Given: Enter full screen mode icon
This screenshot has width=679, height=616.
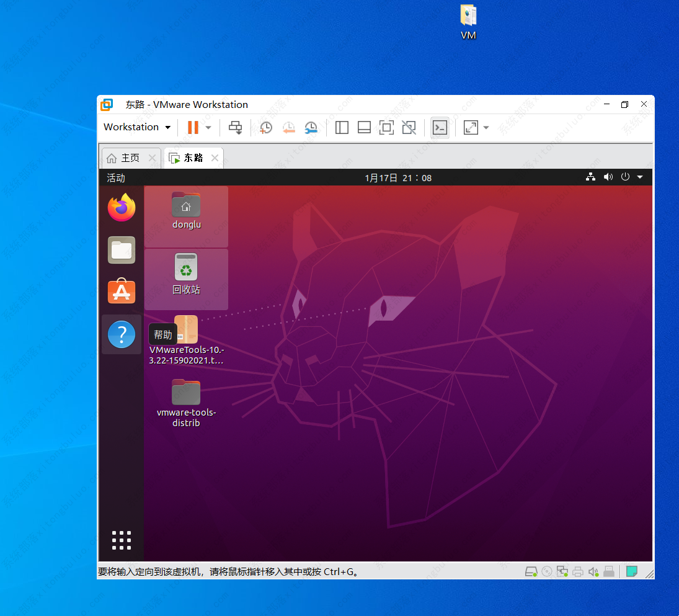Looking at the screenshot, I should tap(386, 128).
